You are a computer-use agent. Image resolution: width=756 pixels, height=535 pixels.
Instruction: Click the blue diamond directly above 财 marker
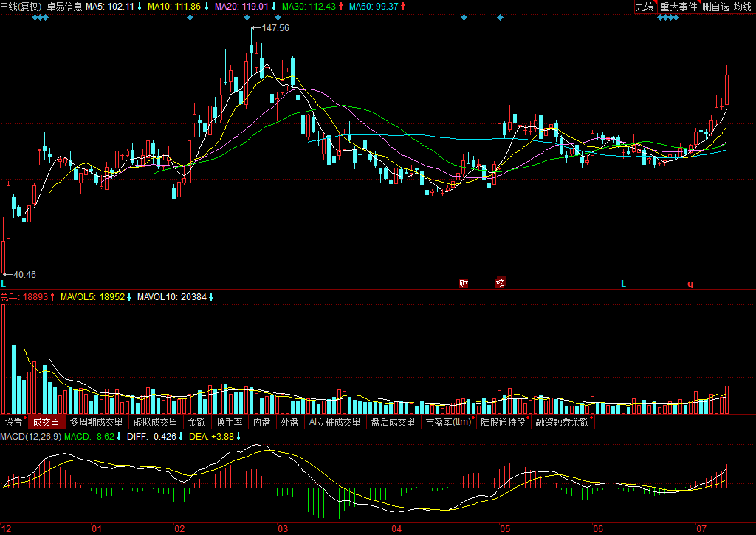(464, 17)
